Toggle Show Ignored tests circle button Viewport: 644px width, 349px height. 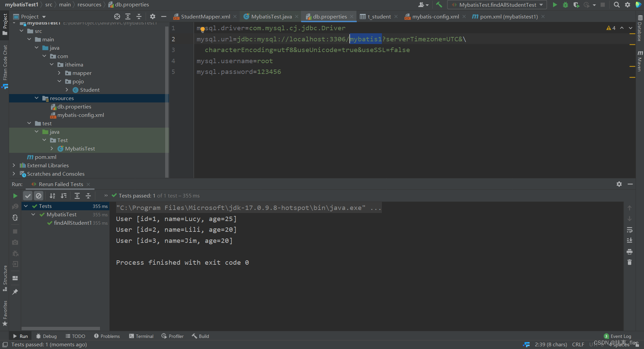pos(39,196)
